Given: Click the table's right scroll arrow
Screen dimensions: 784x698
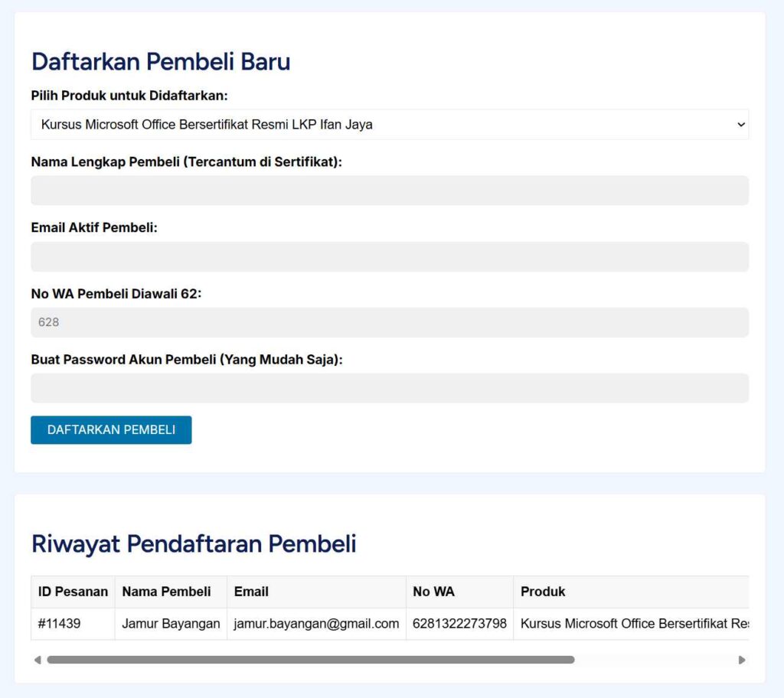Looking at the screenshot, I should pyautogui.click(x=741, y=660).
